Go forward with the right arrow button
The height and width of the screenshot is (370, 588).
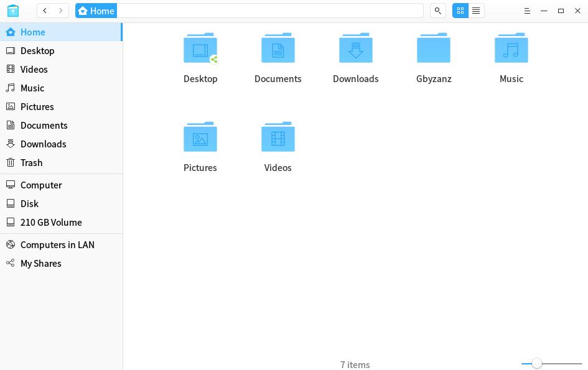pyautogui.click(x=61, y=11)
